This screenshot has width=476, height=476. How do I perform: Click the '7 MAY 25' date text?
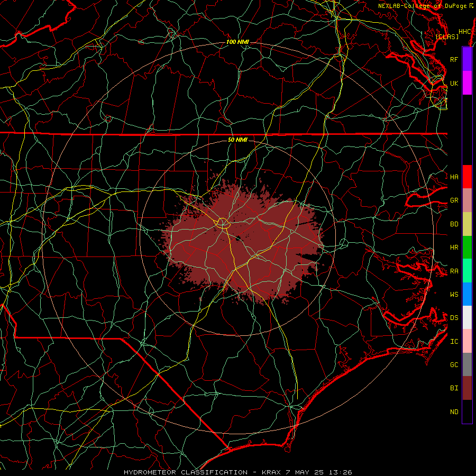coord(305,472)
